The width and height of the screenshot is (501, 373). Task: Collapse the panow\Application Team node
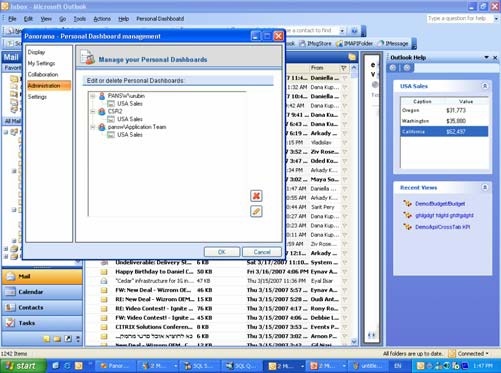tap(93, 127)
